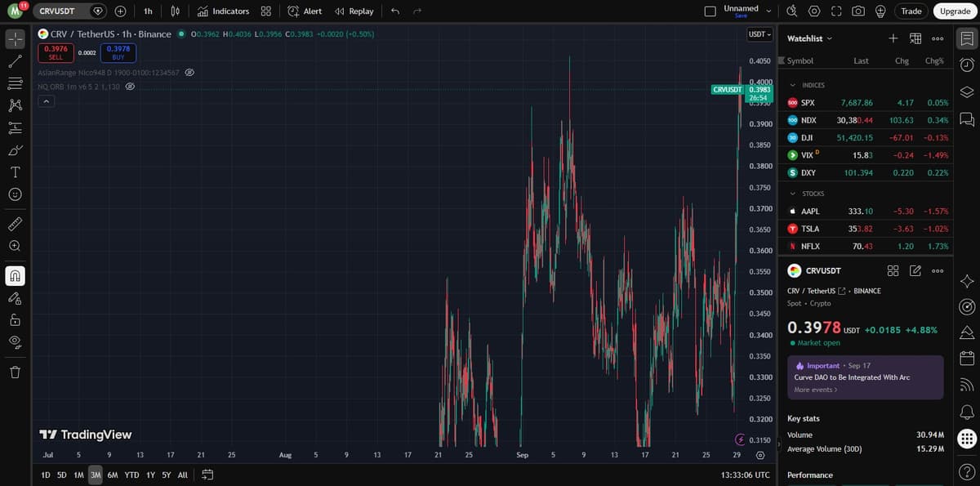Select the brush drawing tool
This screenshot has width=980, height=486.
pyautogui.click(x=15, y=150)
